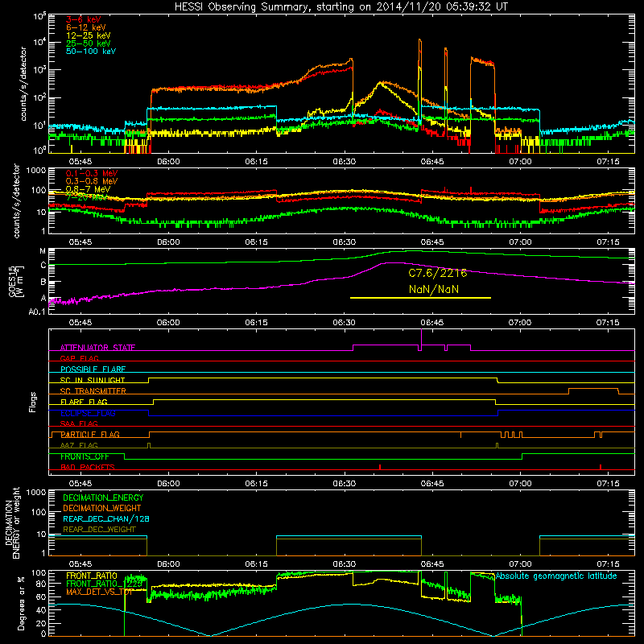Click the green 7-20 MeV legend entry
The width and height of the screenshot is (644, 644).
(86, 197)
